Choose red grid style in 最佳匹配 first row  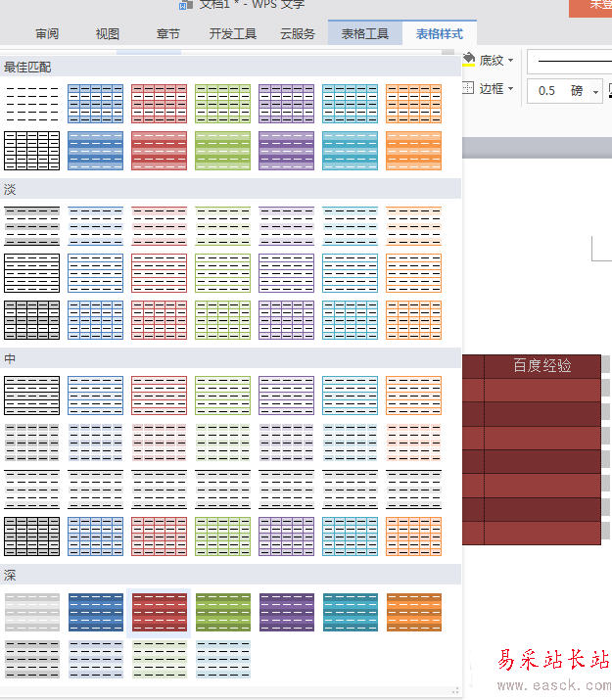159,104
